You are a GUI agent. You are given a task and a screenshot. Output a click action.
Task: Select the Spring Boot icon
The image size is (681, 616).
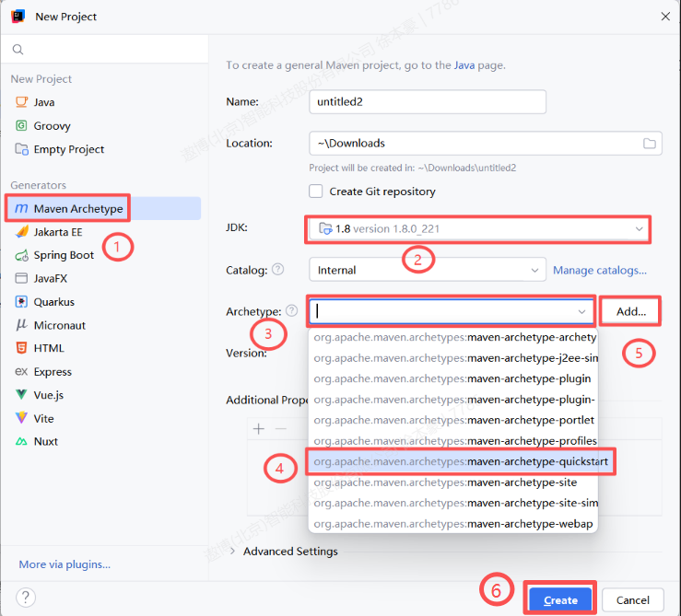pos(21,255)
